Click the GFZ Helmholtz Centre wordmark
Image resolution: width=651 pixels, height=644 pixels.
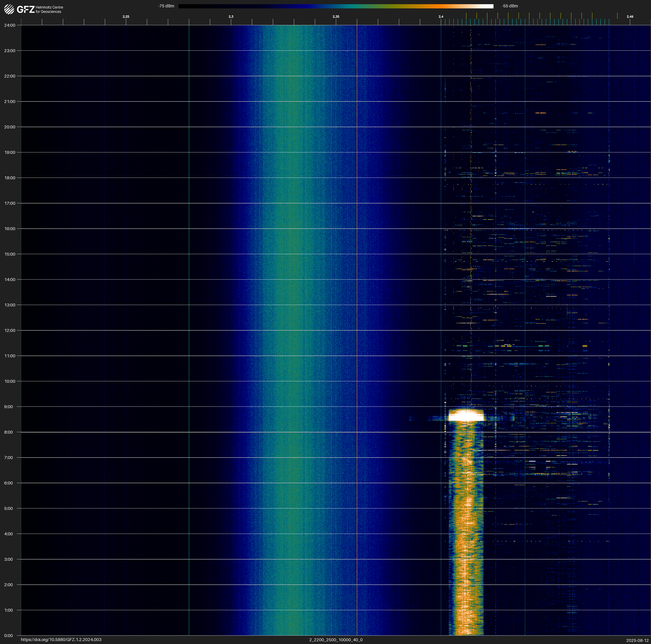click(40, 9)
